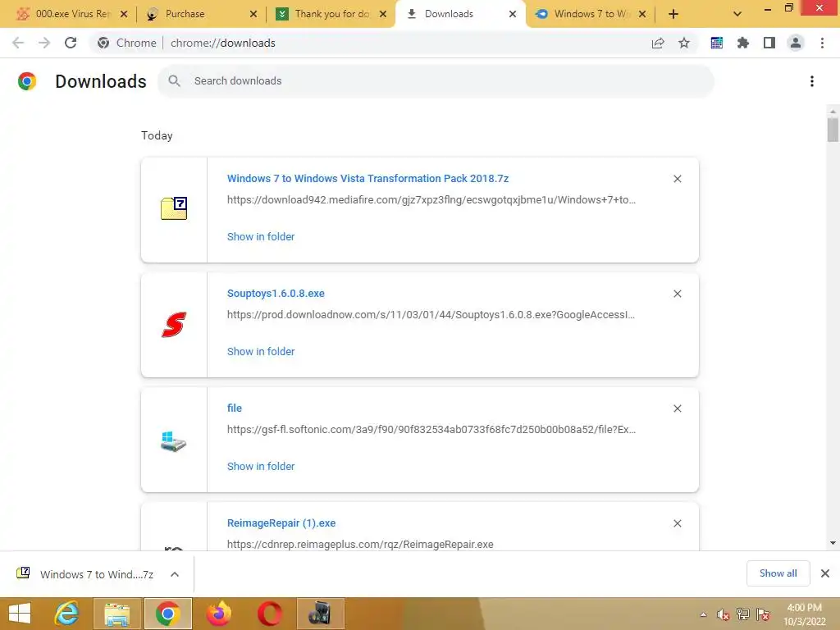Open the prod.downloadnow.com source URL
Image resolution: width=840 pixels, height=630 pixels.
coord(431,314)
